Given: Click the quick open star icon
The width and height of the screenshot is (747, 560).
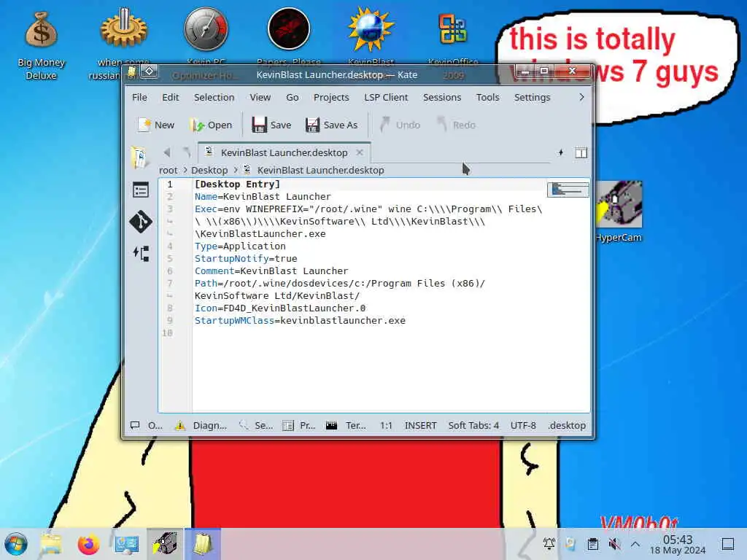Looking at the screenshot, I should point(561,152).
